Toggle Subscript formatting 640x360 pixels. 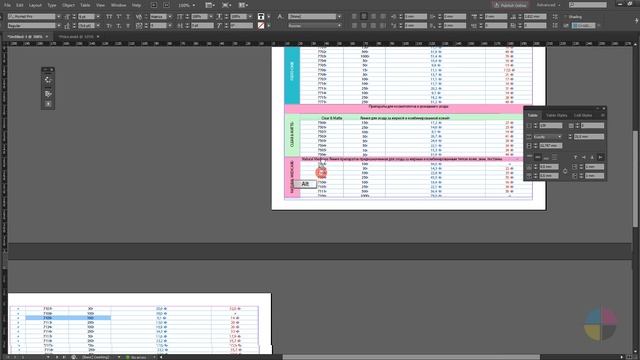[119, 26]
